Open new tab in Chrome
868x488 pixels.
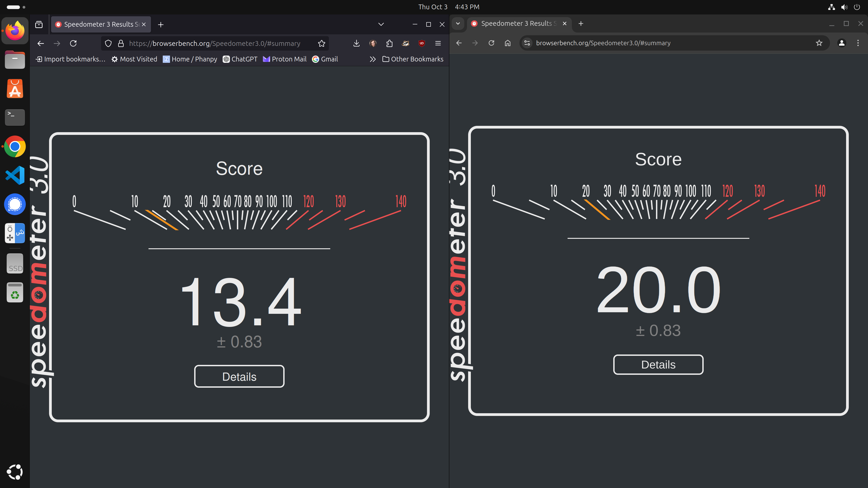(x=581, y=23)
